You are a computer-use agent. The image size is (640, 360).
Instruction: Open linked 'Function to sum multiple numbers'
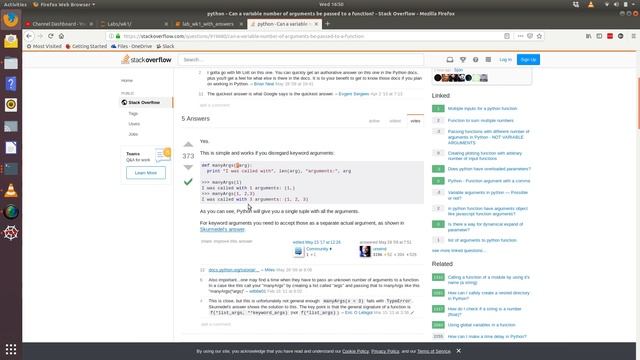point(480,120)
